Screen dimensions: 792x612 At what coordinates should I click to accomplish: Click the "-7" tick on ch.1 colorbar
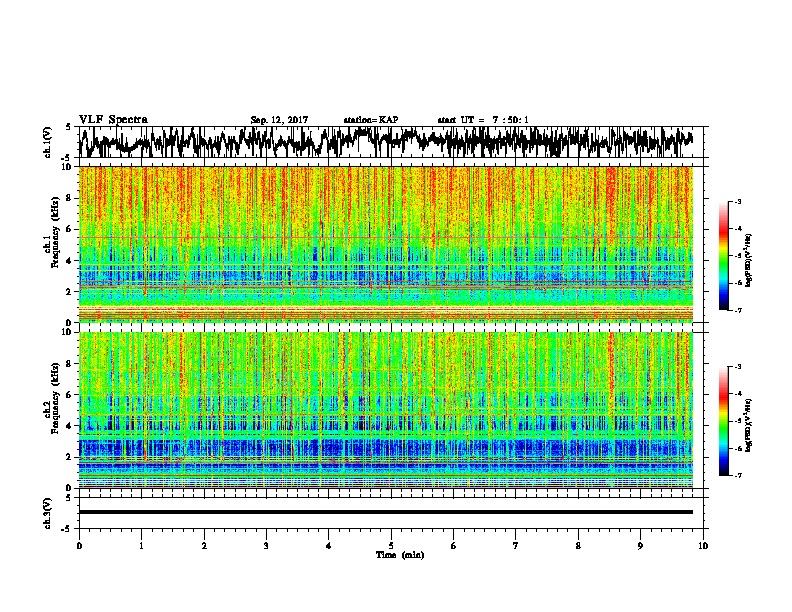[737, 310]
